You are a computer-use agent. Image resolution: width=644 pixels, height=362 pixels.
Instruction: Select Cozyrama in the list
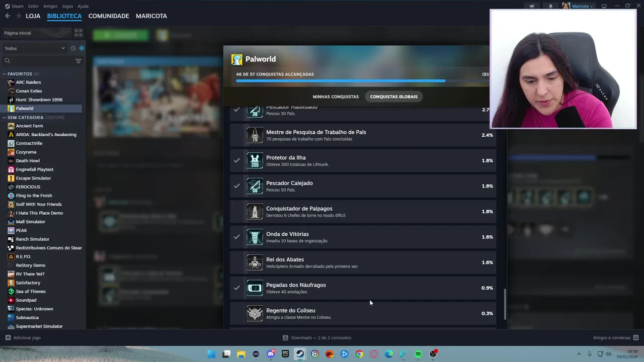(26, 152)
